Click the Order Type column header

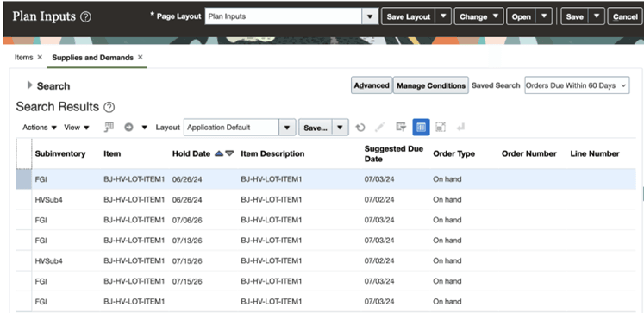[x=453, y=153]
